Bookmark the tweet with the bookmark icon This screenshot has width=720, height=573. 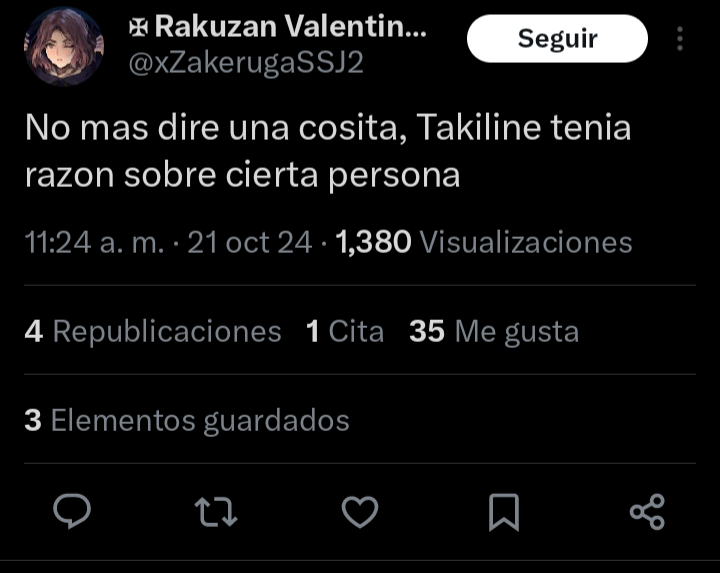coord(504,512)
